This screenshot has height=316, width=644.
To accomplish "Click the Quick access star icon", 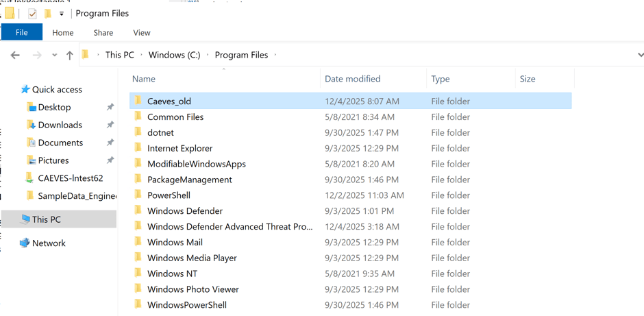I will (25, 89).
